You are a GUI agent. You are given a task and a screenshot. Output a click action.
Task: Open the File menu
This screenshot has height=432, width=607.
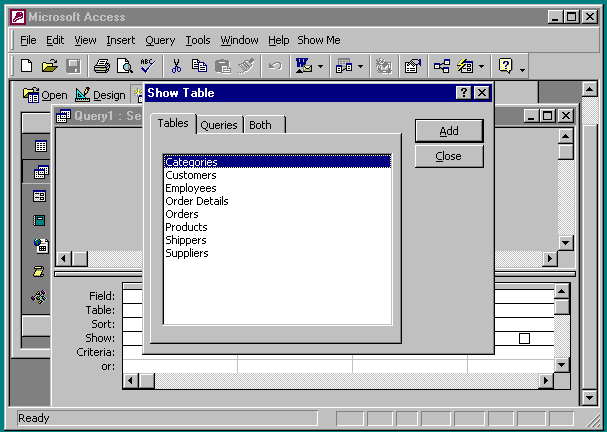[x=28, y=40]
